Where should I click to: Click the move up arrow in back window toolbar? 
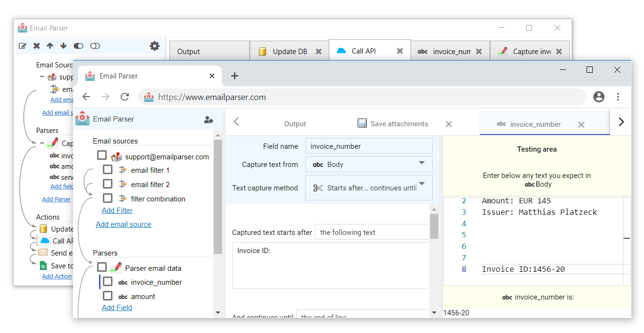(x=50, y=46)
